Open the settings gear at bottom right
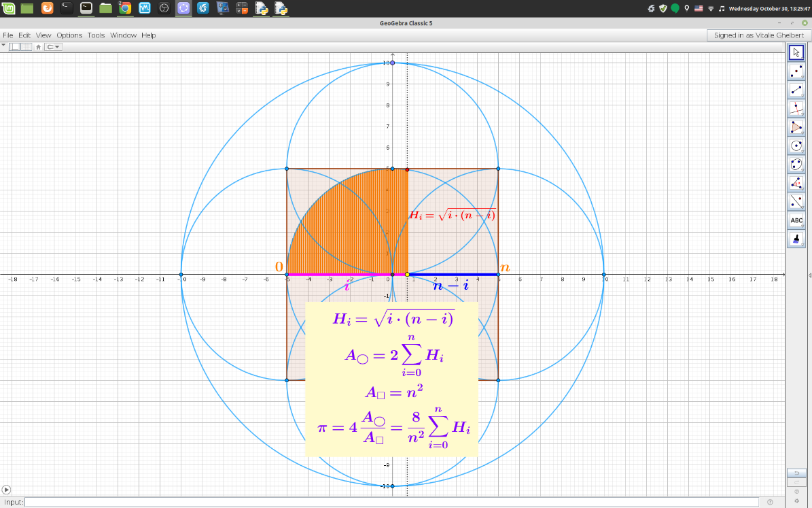This screenshot has height=508, width=812. coord(796,501)
